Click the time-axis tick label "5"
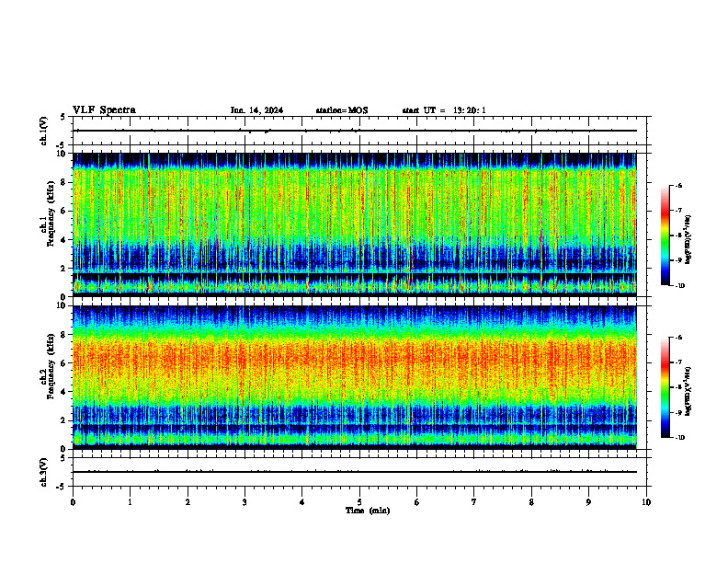This screenshot has width=728, height=563. point(359,502)
